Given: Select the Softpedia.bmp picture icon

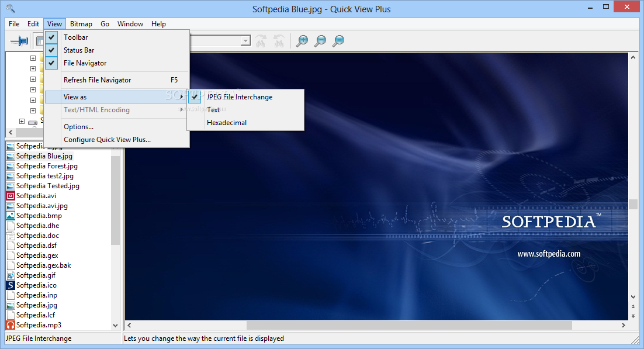Looking at the screenshot, I should pos(11,215).
